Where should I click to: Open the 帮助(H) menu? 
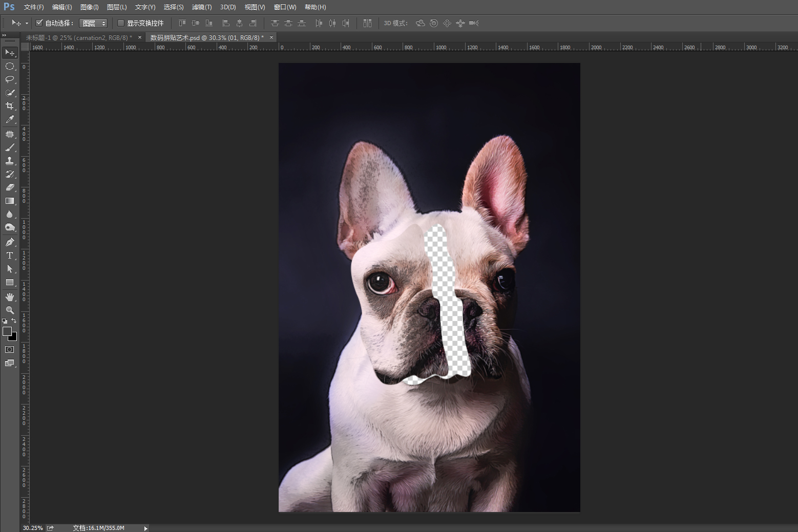pyautogui.click(x=316, y=7)
